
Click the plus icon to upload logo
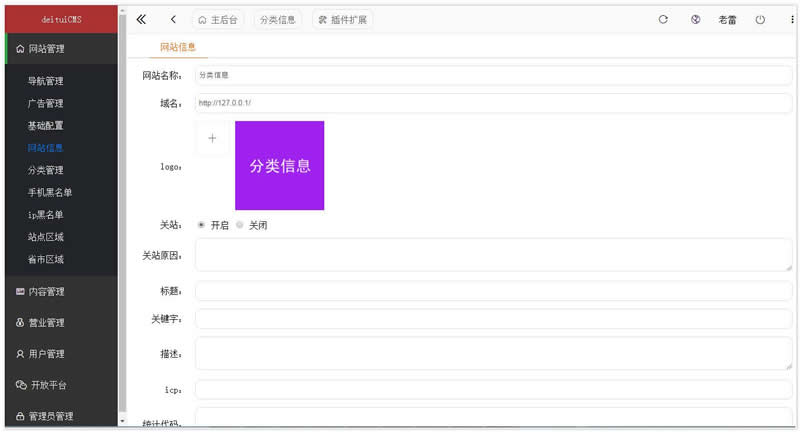pyautogui.click(x=212, y=139)
